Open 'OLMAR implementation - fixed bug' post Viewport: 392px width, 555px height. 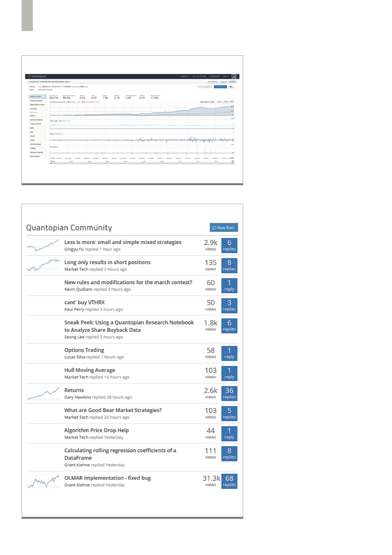(x=107, y=478)
